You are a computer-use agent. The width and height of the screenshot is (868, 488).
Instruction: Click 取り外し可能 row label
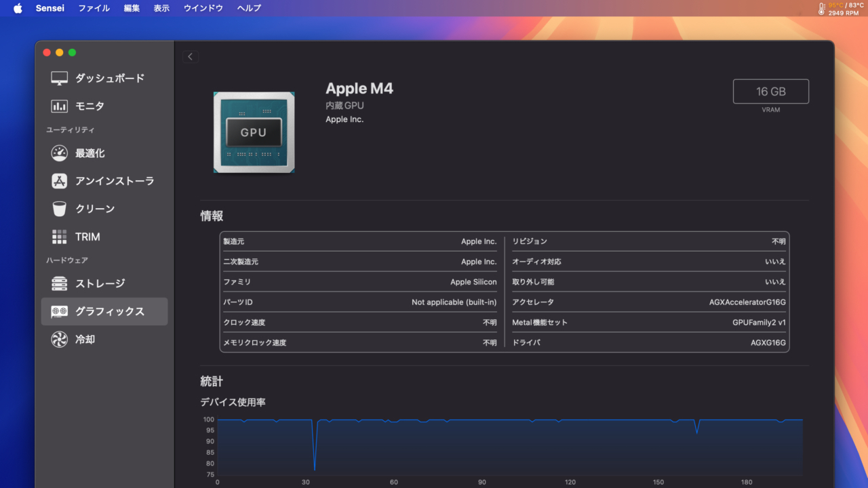click(533, 282)
